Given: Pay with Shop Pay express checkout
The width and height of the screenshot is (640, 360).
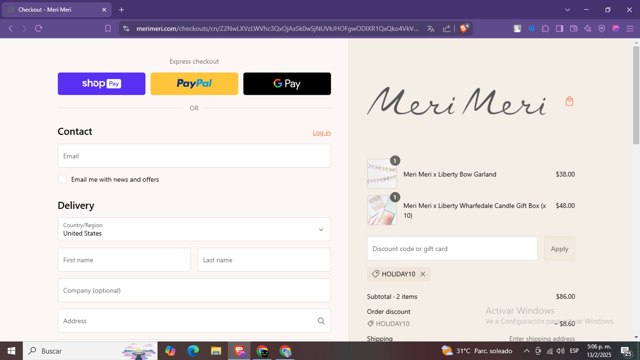Looking at the screenshot, I should pyautogui.click(x=102, y=84).
